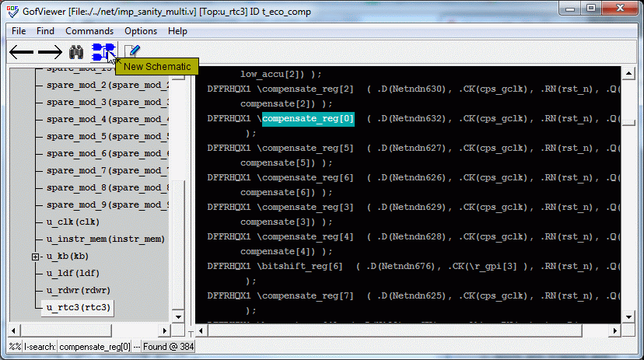Screen dimensions: 644x360
Task: Click the forward arrow toolbar icon
Action: (x=49, y=52)
